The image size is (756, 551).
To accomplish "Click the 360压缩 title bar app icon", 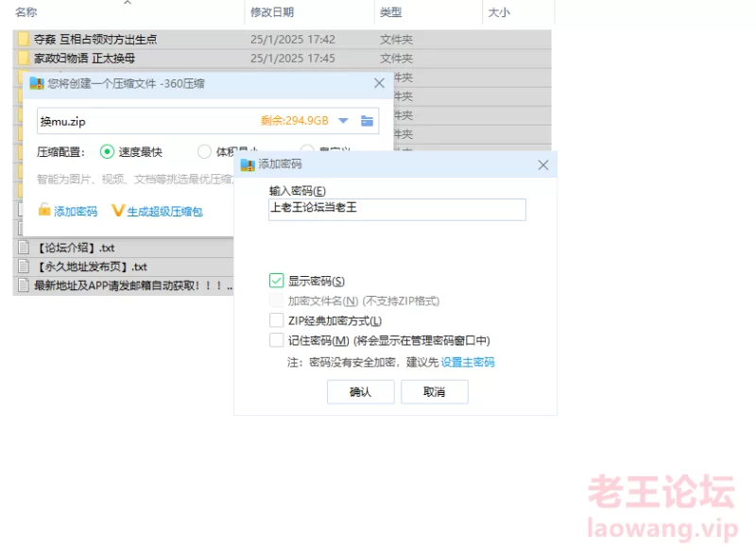I will click(x=37, y=83).
